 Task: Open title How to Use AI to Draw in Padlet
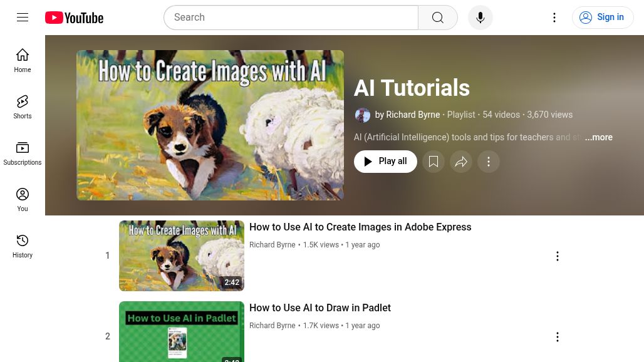(x=320, y=308)
